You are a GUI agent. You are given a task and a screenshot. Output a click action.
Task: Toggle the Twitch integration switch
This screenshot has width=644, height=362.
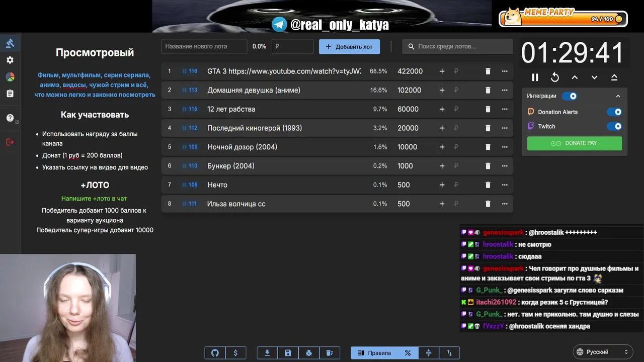(614, 126)
